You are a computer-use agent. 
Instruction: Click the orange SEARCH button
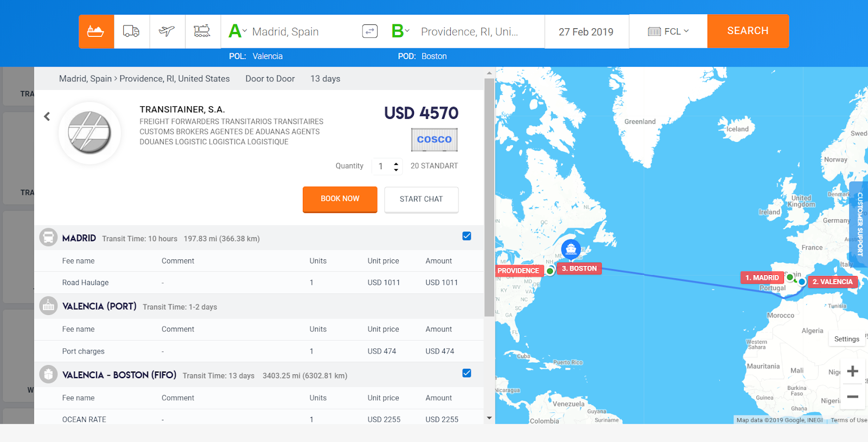[x=748, y=31]
